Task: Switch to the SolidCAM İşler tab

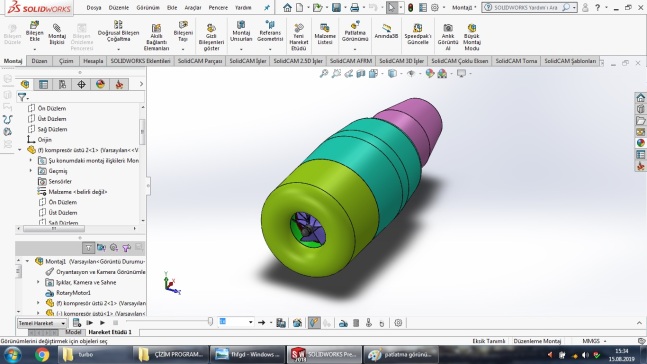Action: [x=248, y=61]
